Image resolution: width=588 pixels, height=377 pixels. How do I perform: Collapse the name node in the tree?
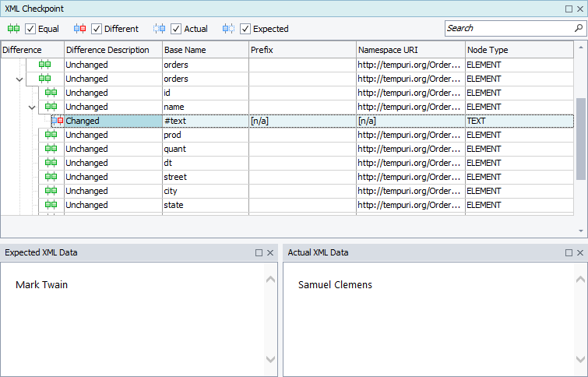(32, 107)
